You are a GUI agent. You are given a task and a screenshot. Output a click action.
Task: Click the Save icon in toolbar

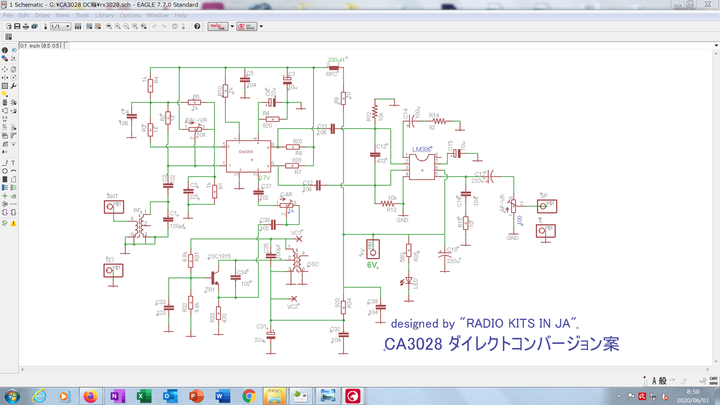(x=16, y=26)
